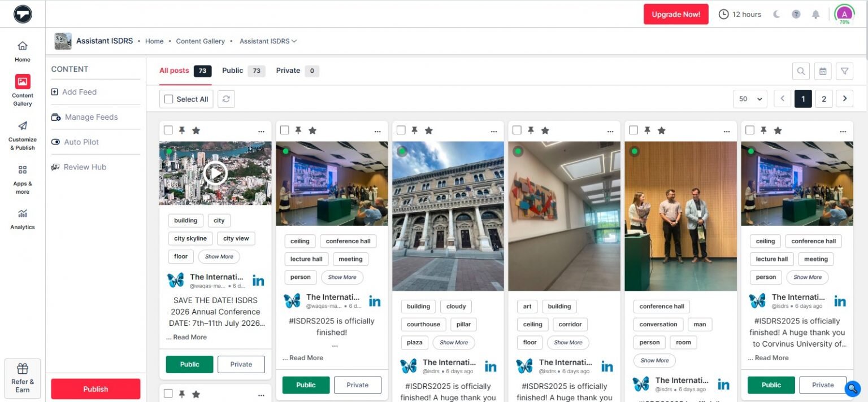Screen dimensions: 868x402
Task: Click the red Publish button
Action: pos(96,389)
